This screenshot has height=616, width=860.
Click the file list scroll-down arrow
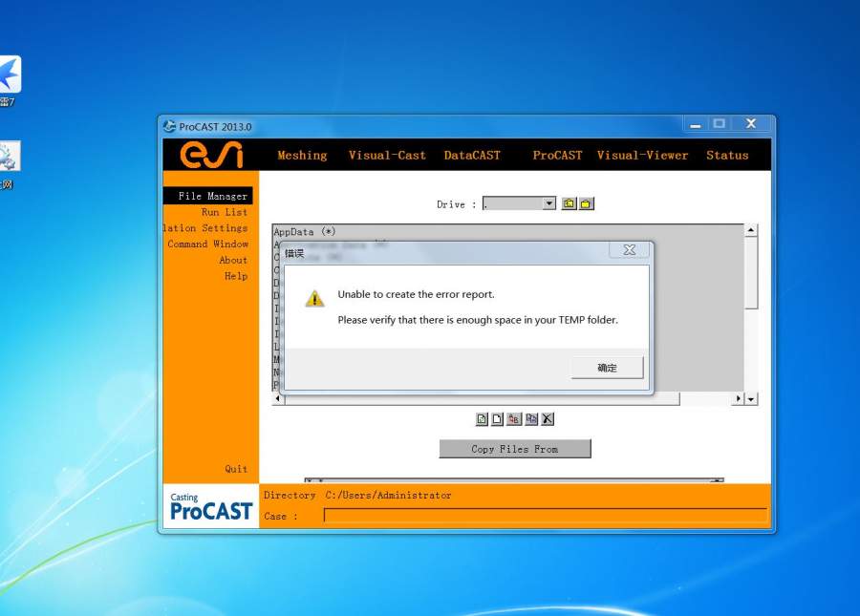pos(751,399)
